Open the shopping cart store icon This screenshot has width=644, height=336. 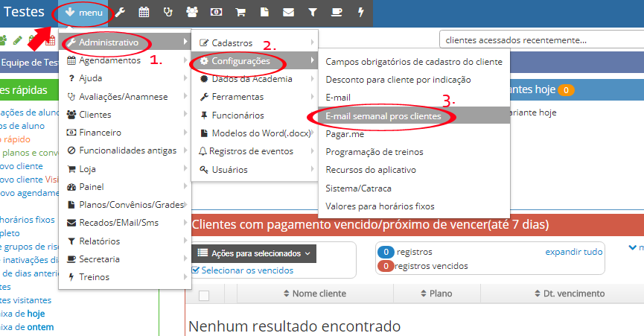tap(240, 13)
